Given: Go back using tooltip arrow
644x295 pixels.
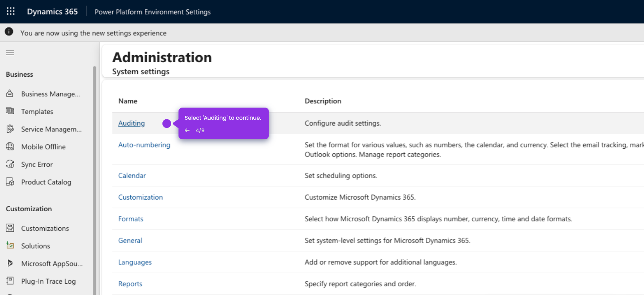Looking at the screenshot, I should [x=187, y=130].
